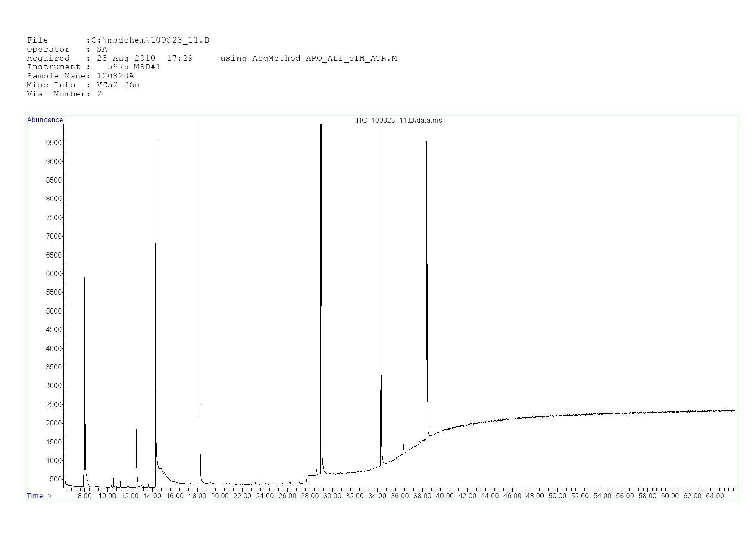Click the 50.00 time axis tick label
The image size is (756, 534).
tap(557, 496)
